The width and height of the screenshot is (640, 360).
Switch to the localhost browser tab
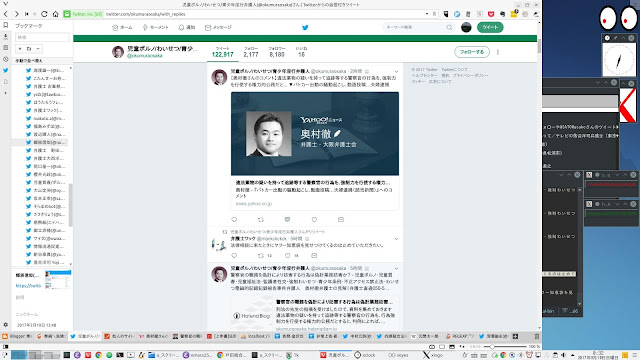[x=255, y=336]
